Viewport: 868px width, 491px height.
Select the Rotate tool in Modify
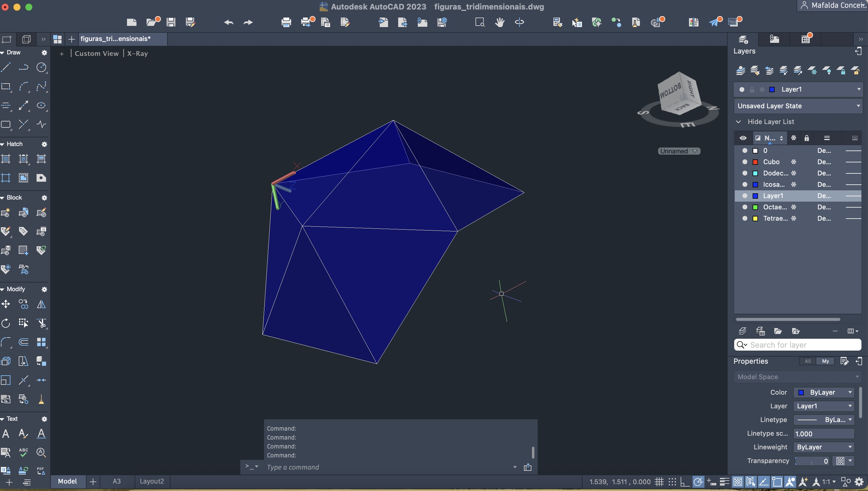6,323
